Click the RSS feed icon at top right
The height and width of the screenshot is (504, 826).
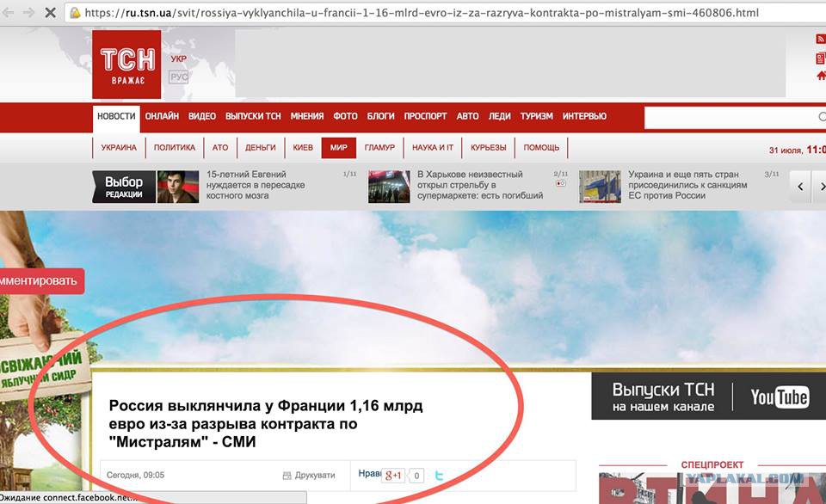click(x=820, y=40)
